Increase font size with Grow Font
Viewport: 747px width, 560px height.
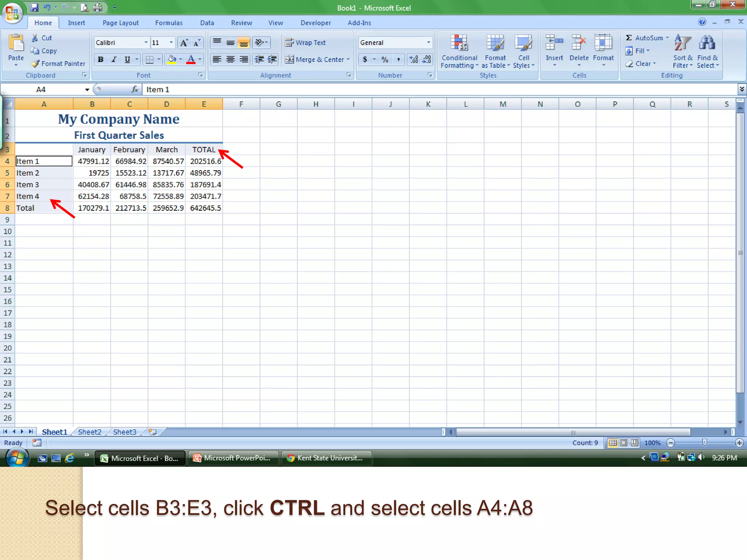(x=184, y=43)
